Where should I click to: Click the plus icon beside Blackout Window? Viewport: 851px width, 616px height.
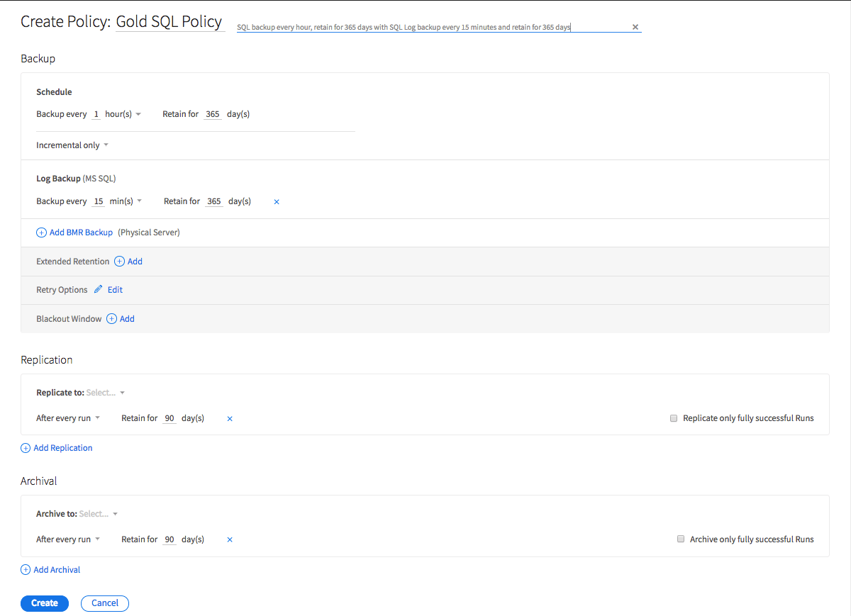point(111,319)
